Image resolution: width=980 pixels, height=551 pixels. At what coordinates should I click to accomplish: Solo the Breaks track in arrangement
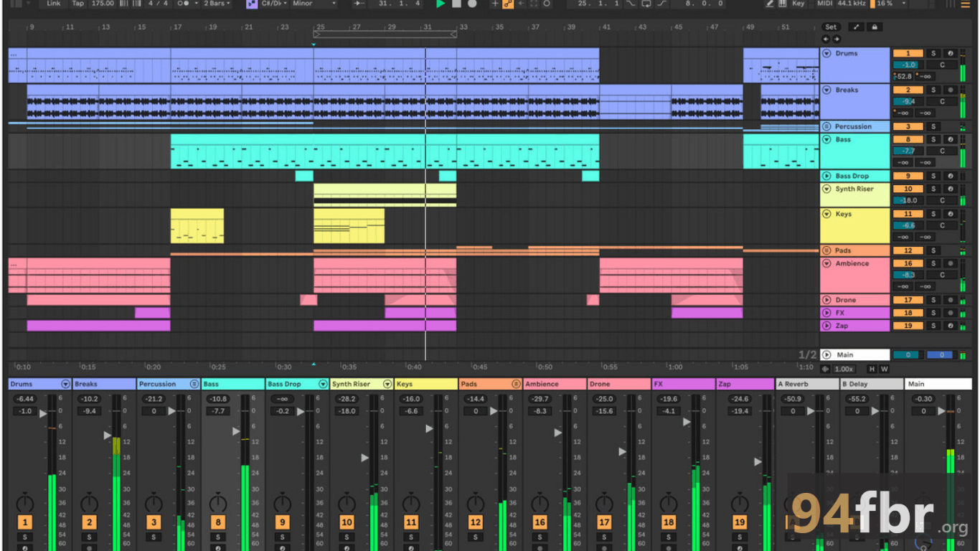pos(933,90)
